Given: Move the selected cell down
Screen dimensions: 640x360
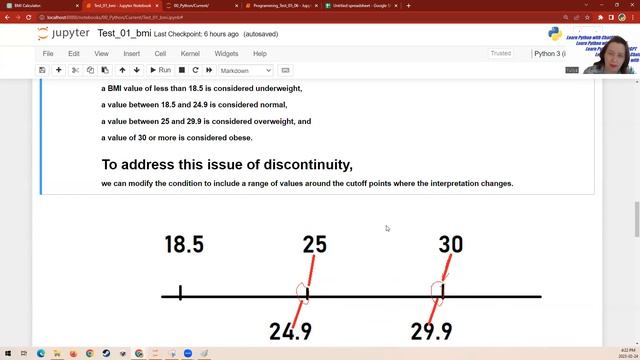Looking at the screenshot, I should [137, 70].
